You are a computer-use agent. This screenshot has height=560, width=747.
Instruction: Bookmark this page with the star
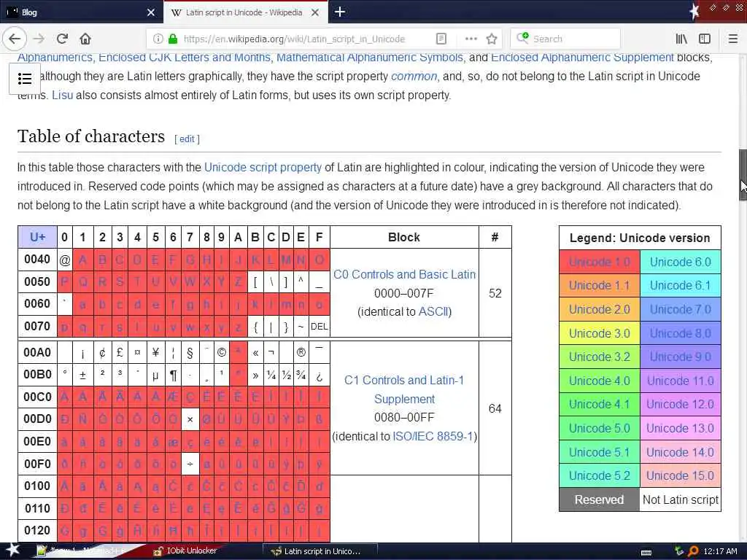pos(492,39)
